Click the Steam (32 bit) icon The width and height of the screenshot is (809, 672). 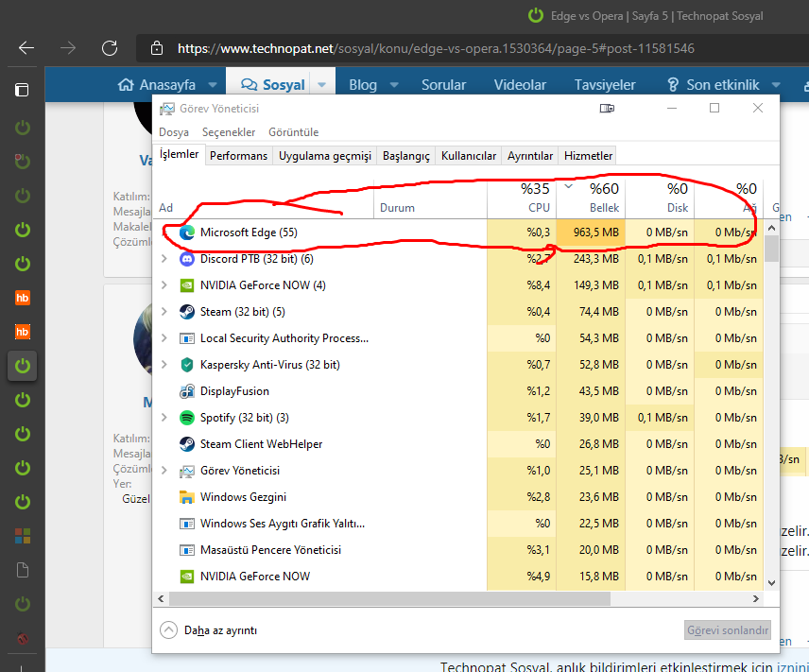coord(187,312)
